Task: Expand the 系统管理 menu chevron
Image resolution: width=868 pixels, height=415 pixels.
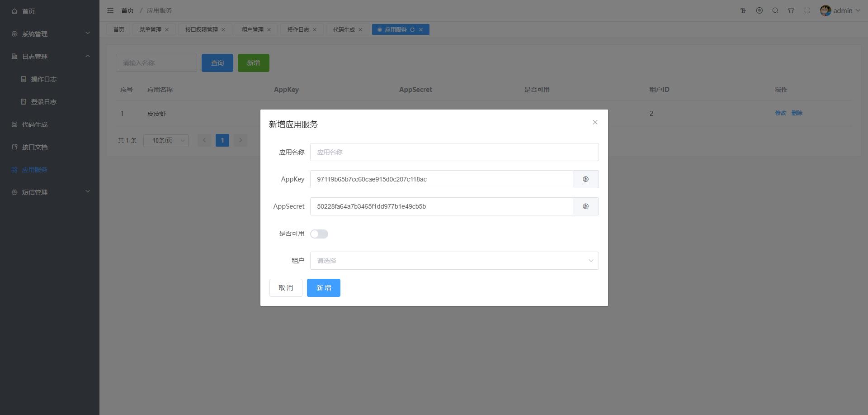Action: point(88,33)
